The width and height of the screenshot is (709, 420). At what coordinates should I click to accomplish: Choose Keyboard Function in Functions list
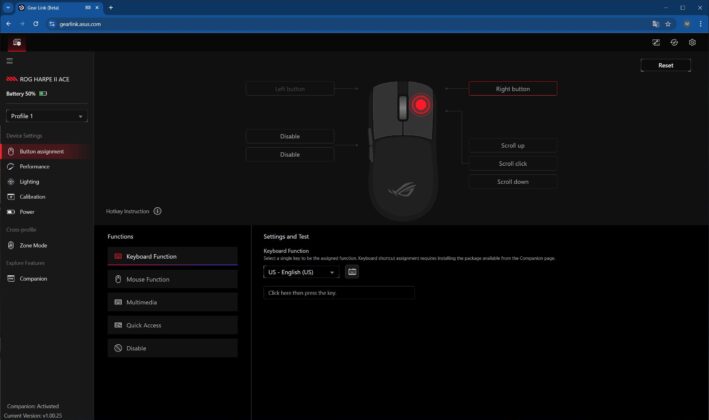(x=172, y=256)
